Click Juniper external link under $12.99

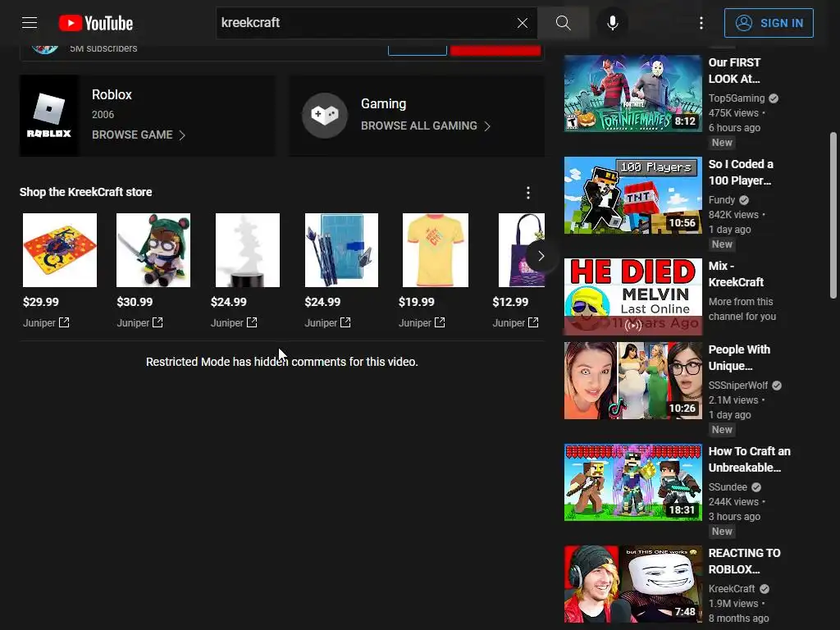tap(515, 322)
